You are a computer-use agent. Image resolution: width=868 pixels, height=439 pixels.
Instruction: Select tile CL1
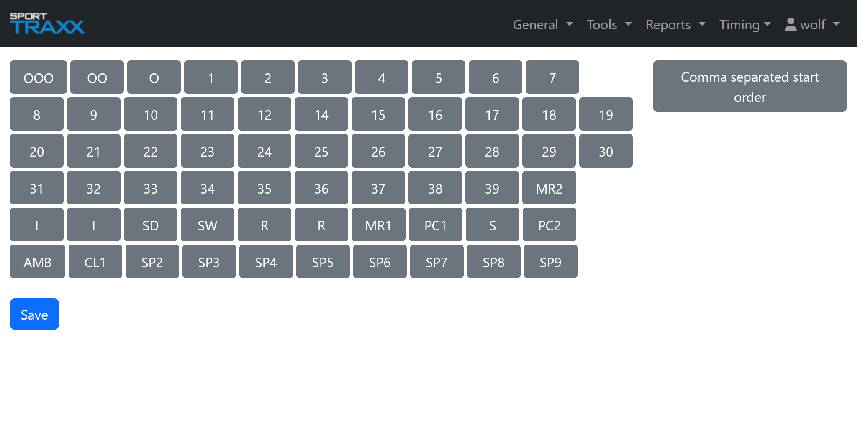coord(95,261)
